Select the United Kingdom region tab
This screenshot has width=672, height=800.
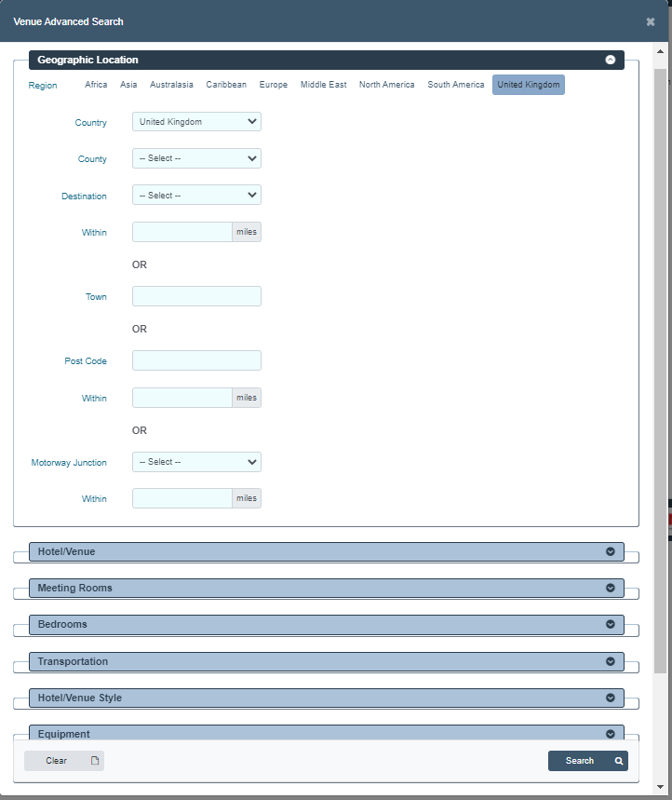coord(529,85)
